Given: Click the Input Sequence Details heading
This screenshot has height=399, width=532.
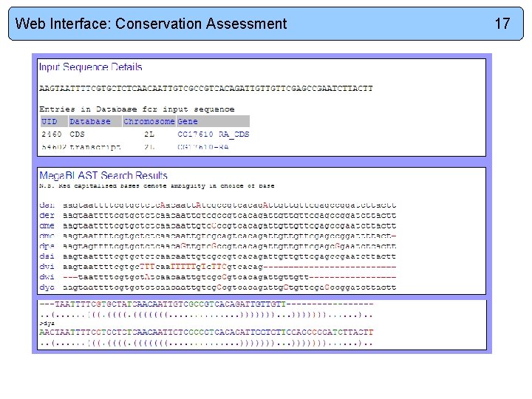Looking at the screenshot, I should coord(91,66).
